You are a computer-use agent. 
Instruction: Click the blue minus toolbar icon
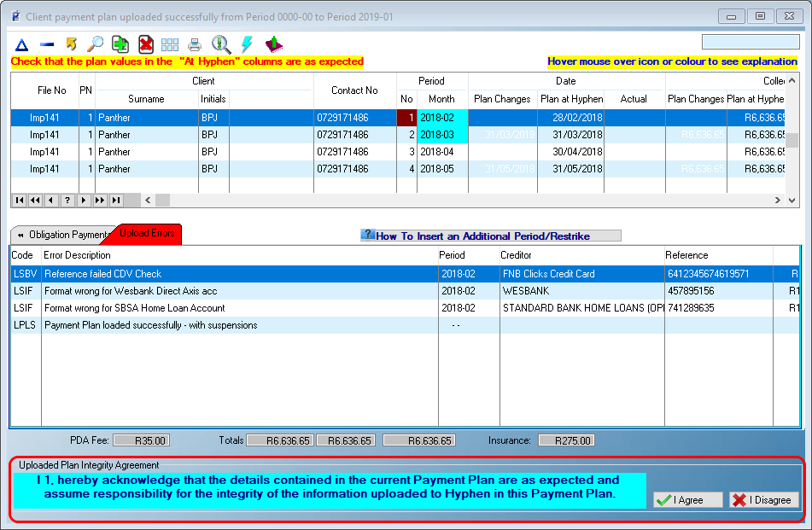[x=47, y=44]
